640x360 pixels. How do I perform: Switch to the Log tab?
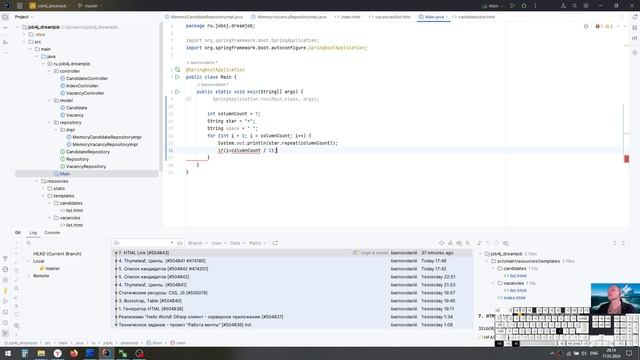(33, 233)
